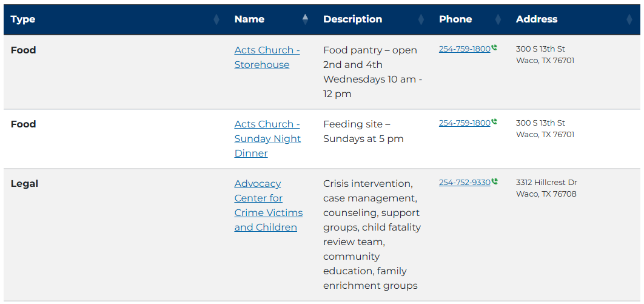Sort Address column with its arrow icon
This screenshot has width=644, height=304.
pos(629,19)
